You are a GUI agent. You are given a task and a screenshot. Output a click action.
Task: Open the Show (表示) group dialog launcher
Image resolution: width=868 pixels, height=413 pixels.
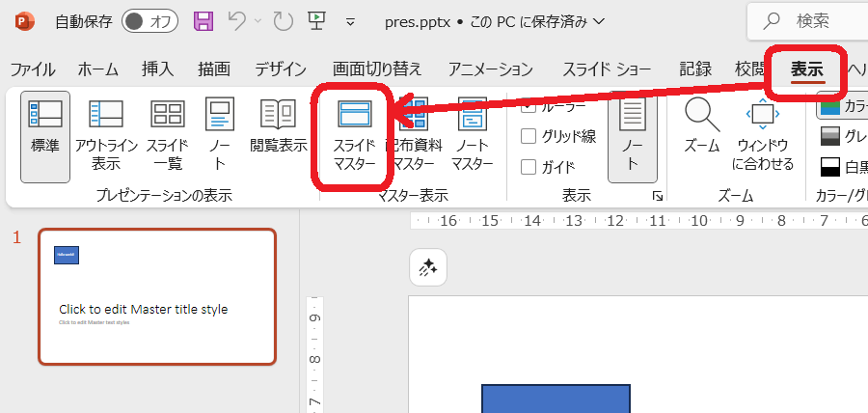[657, 196]
